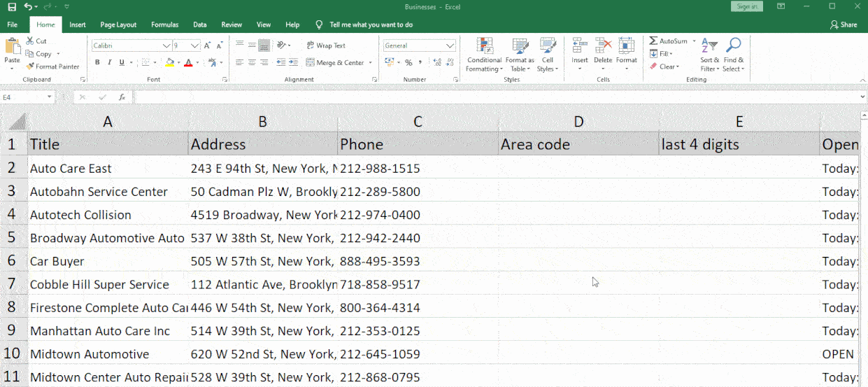The image size is (868, 387).
Task: Center cell text horizontally
Action: (252, 62)
